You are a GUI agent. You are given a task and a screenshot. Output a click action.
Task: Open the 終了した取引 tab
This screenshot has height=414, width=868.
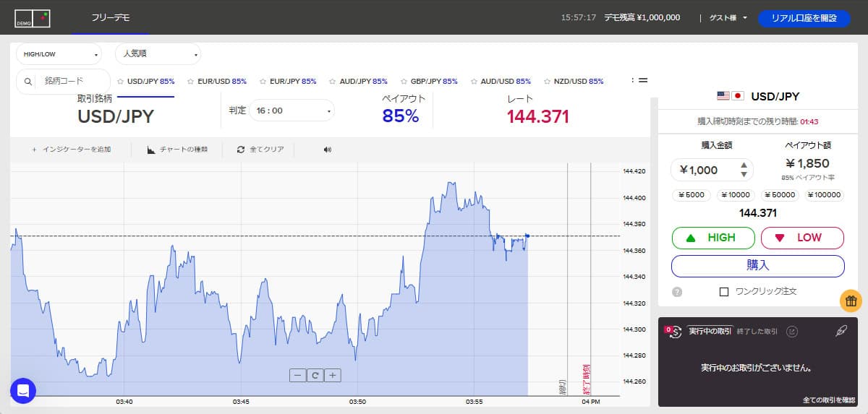pyautogui.click(x=757, y=331)
